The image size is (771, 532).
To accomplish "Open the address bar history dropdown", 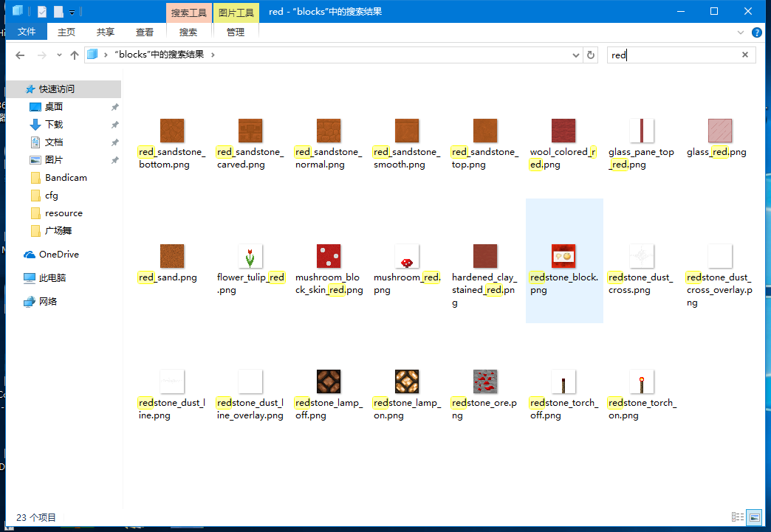I will 576,55.
